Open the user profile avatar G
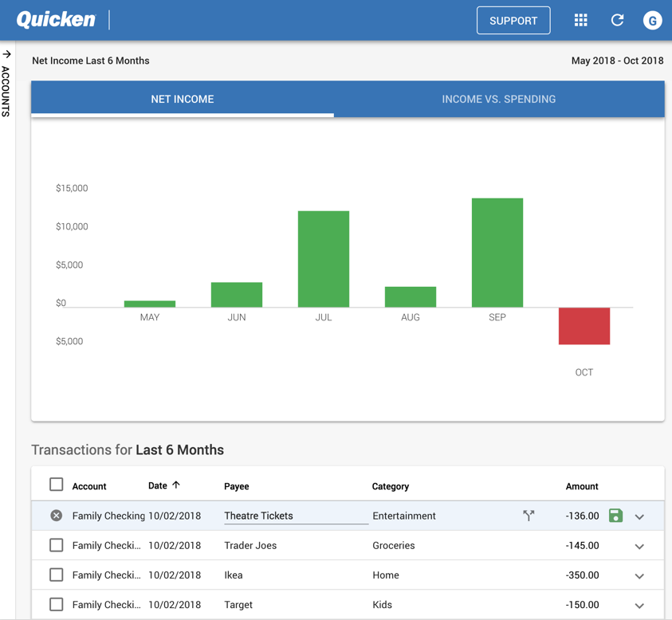The image size is (672, 620). click(x=652, y=21)
